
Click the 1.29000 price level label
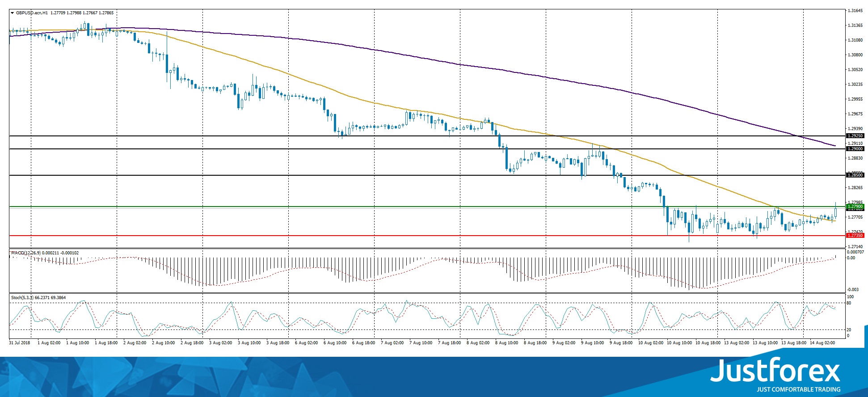coord(855,149)
